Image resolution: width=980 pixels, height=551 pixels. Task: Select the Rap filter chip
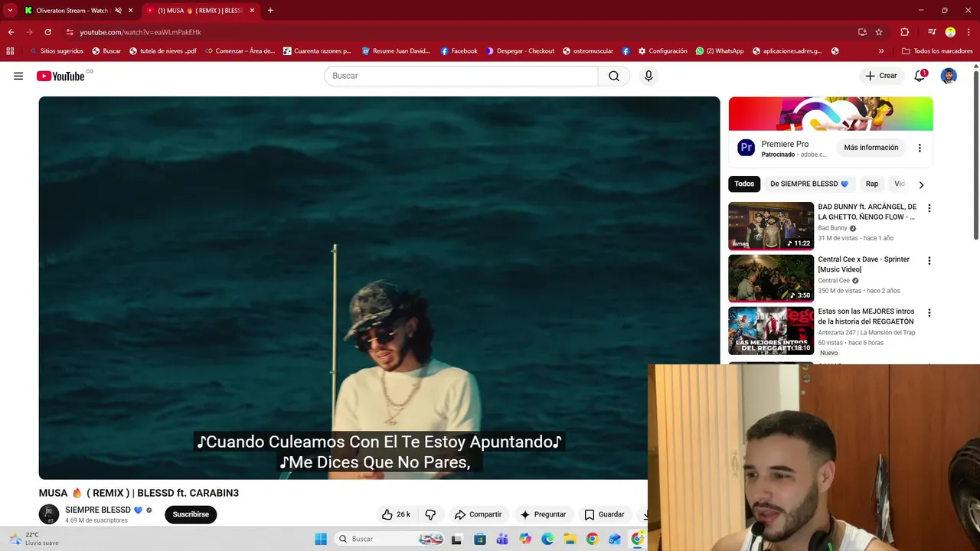872,184
